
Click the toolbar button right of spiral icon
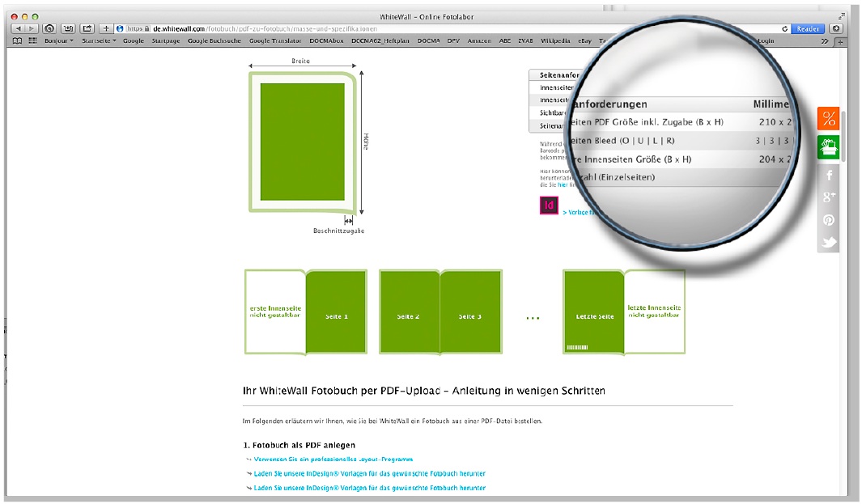[68, 28]
